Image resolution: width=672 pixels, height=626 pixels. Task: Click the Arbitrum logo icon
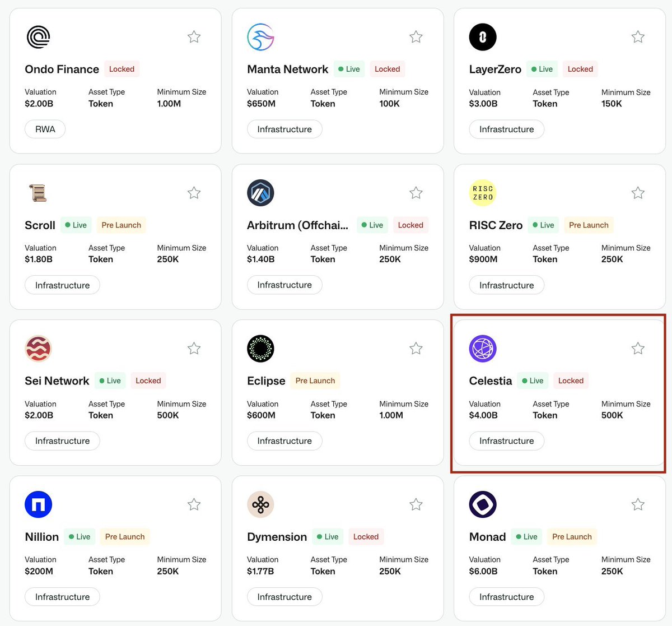[x=260, y=193]
